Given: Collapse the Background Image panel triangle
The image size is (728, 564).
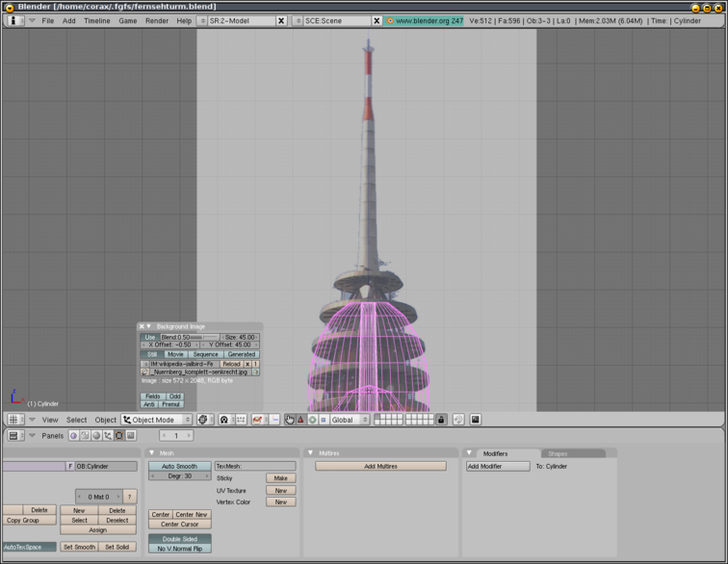Looking at the screenshot, I should [148, 326].
